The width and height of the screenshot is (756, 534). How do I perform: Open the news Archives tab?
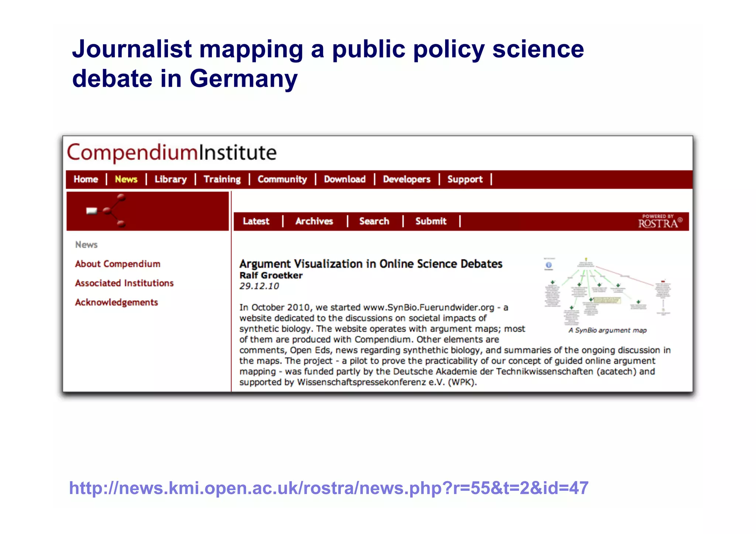coord(314,221)
